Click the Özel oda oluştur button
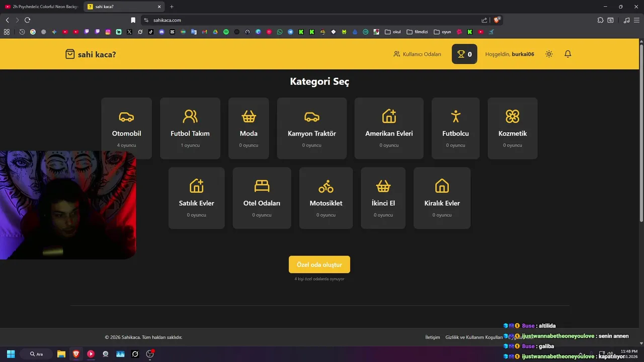 tap(319, 264)
